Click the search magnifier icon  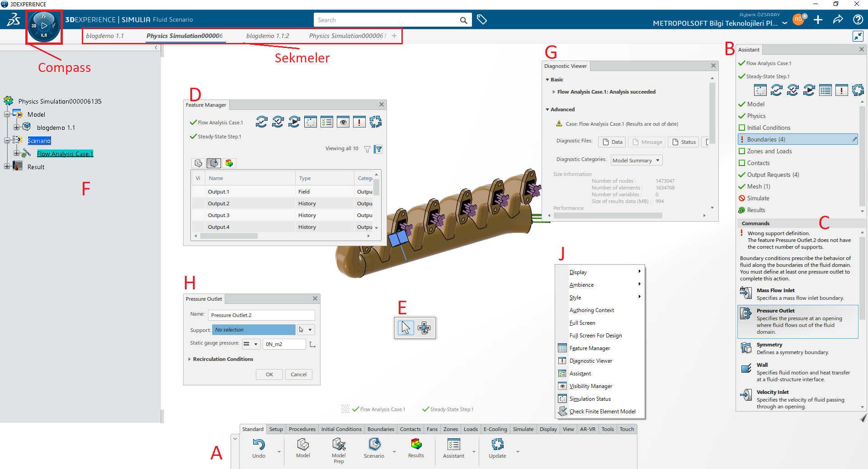[463, 20]
